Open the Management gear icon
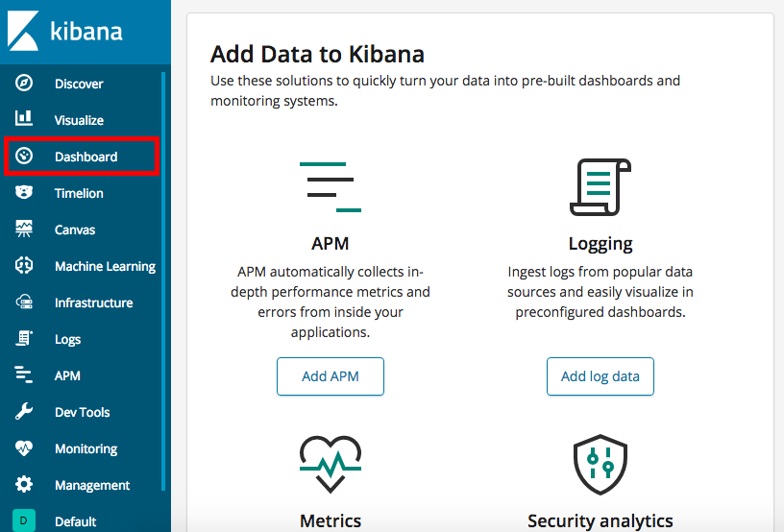 point(23,484)
